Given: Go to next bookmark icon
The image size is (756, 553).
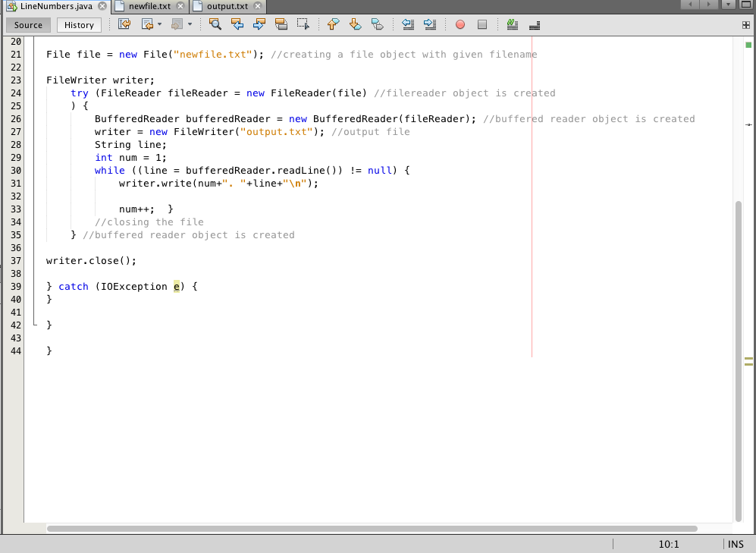Looking at the screenshot, I should (x=356, y=24).
